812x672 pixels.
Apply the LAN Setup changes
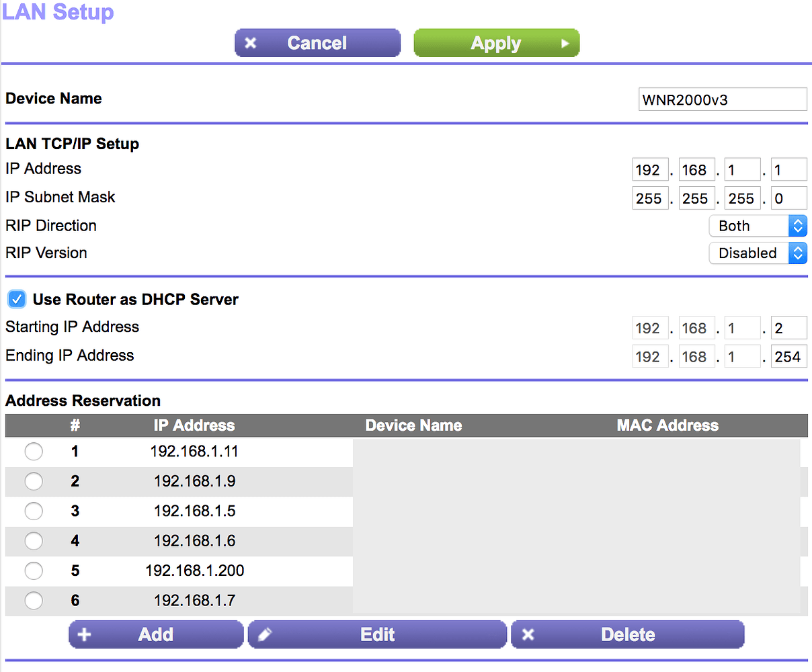click(497, 42)
